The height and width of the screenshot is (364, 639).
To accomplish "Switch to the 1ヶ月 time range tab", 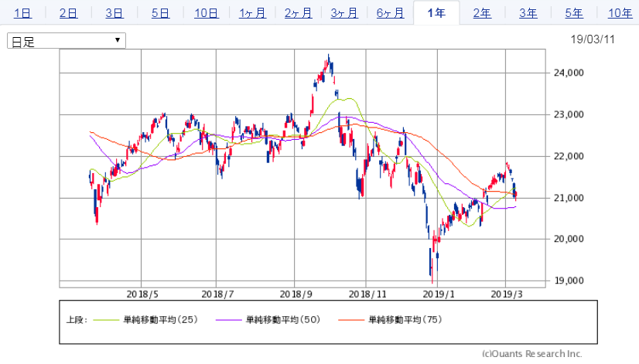I will [252, 13].
